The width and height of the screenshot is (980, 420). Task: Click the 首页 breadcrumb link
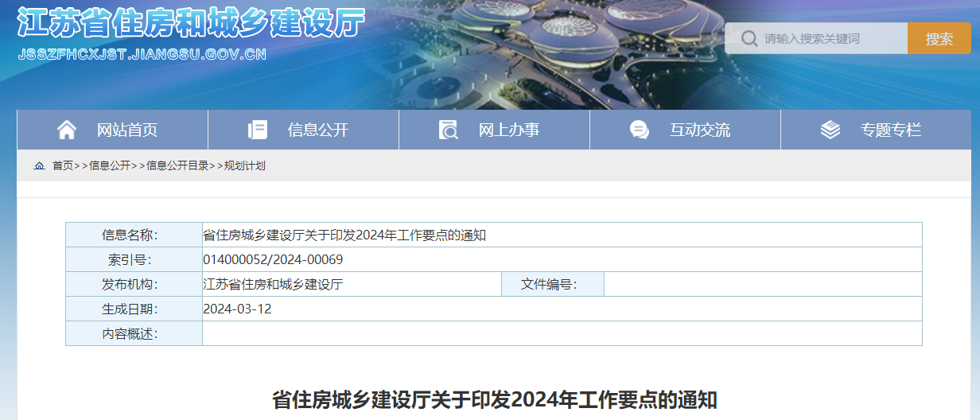click(63, 165)
